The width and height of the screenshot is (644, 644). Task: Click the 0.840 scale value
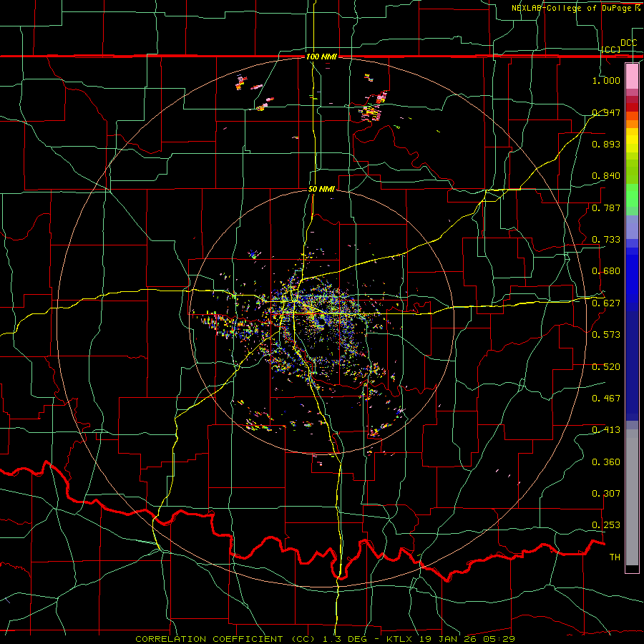(x=606, y=176)
